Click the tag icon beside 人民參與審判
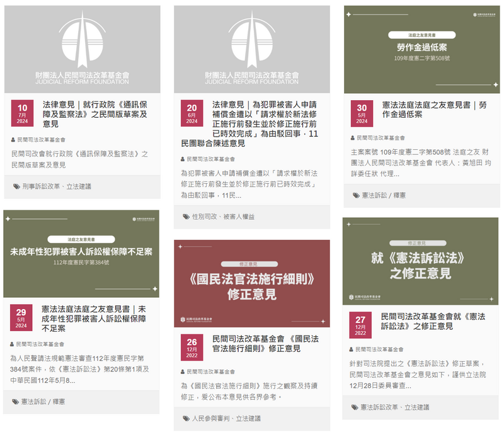504x435 pixels. [x=186, y=418]
